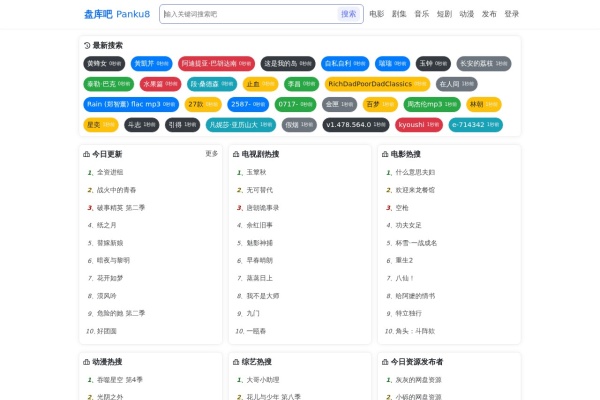The image size is (600, 400).
Task: Open the 剧集 navigation menu item
Action: [x=399, y=14]
